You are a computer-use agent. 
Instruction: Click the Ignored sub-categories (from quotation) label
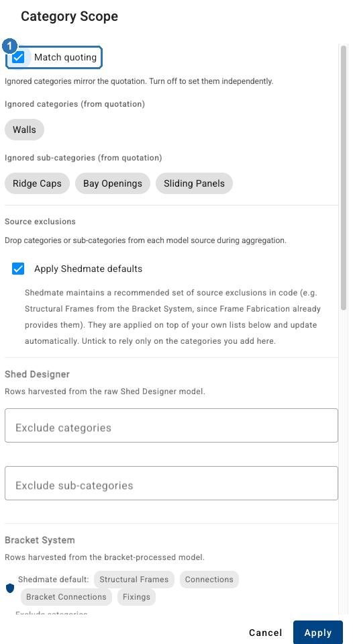(x=83, y=158)
